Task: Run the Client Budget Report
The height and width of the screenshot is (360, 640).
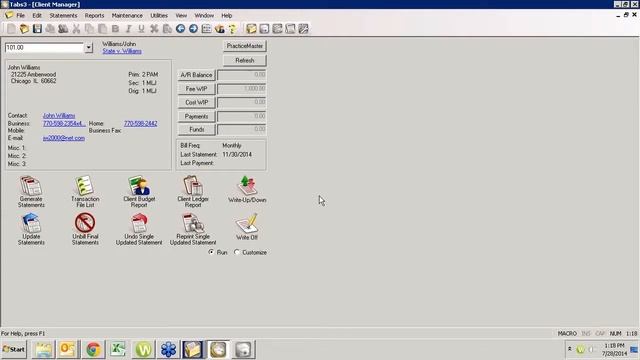Action: [x=139, y=192]
